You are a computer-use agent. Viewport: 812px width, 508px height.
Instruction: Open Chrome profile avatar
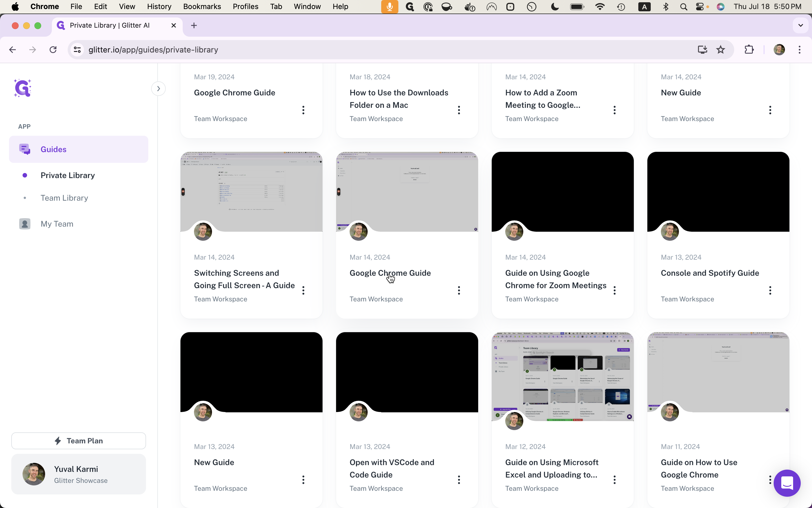click(779, 50)
